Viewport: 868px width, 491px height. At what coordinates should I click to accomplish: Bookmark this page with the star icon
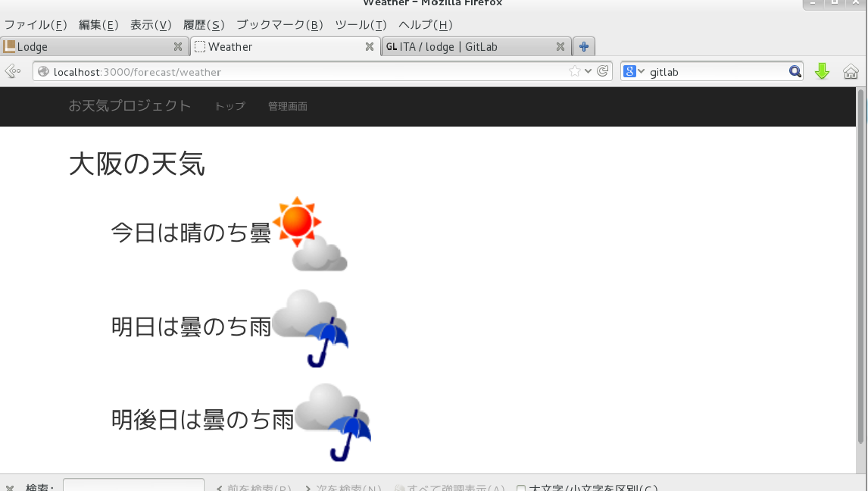click(x=575, y=71)
